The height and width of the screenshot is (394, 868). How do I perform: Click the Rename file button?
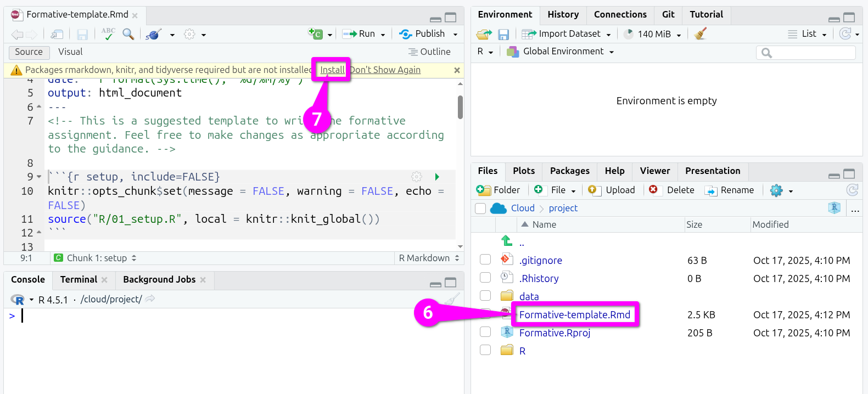tap(730, 190)
